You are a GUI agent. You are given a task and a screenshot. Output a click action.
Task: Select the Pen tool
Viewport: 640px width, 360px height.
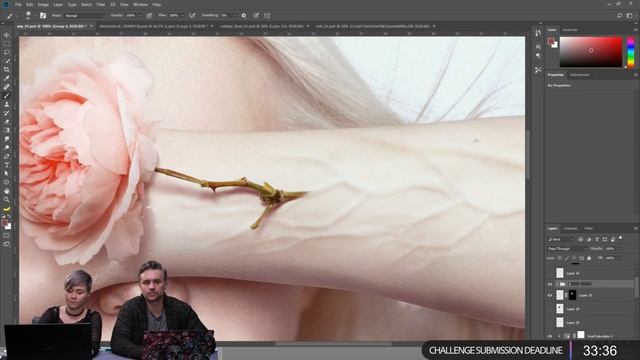[x=7, y=156]
